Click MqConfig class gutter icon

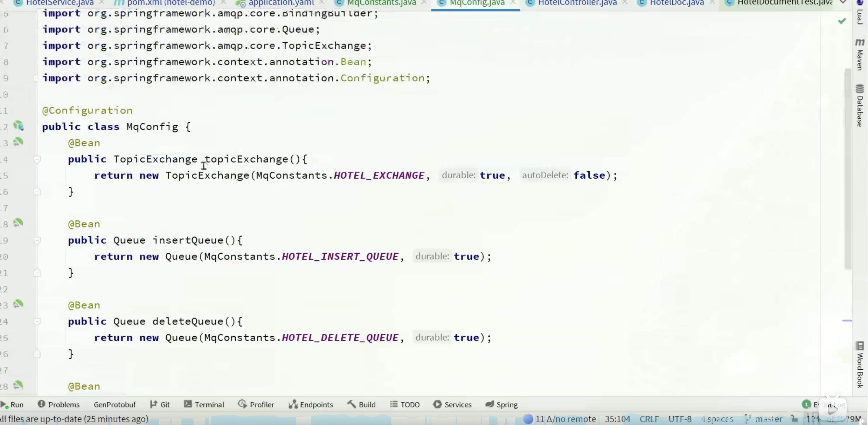tap(18, 126)
